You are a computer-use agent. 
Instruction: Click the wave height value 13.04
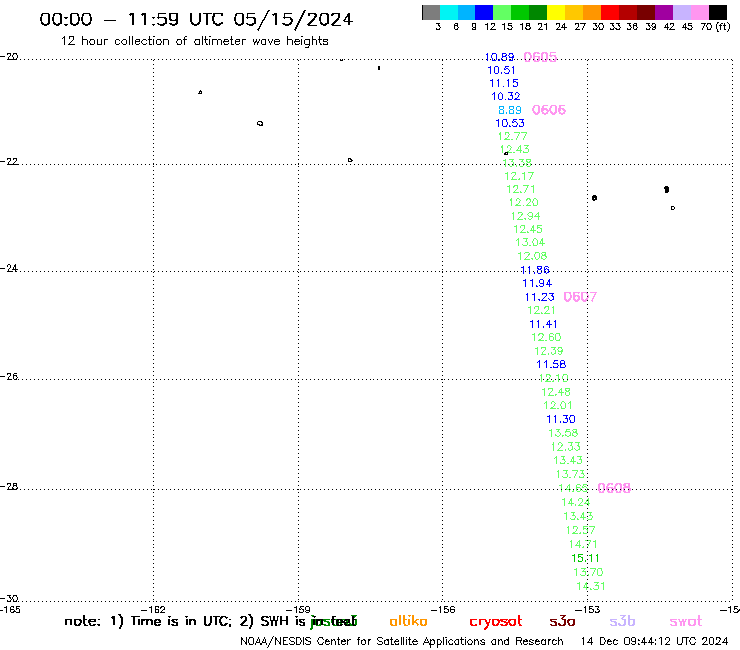[530, 243]
